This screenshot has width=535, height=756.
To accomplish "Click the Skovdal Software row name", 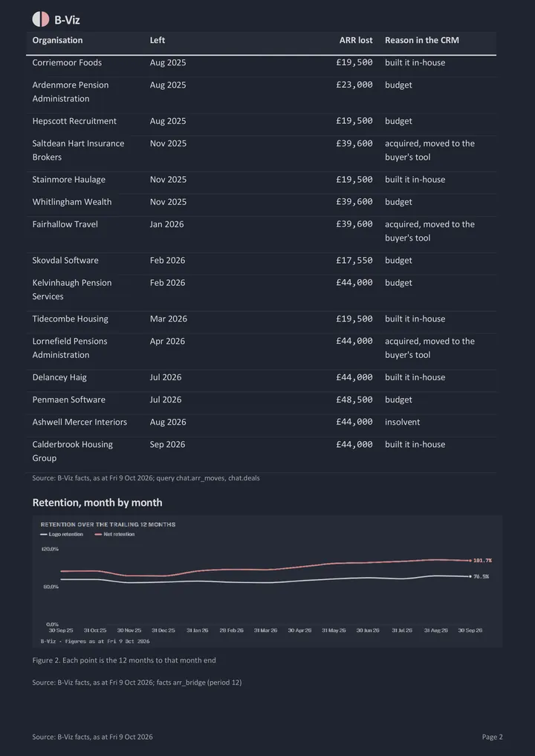I will tap(65, 261).
